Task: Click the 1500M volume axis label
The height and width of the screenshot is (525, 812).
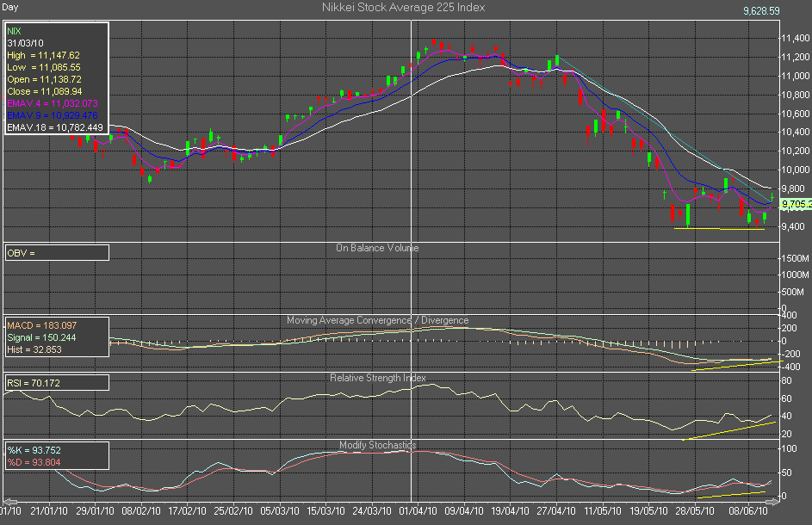Action: point(795,258)
